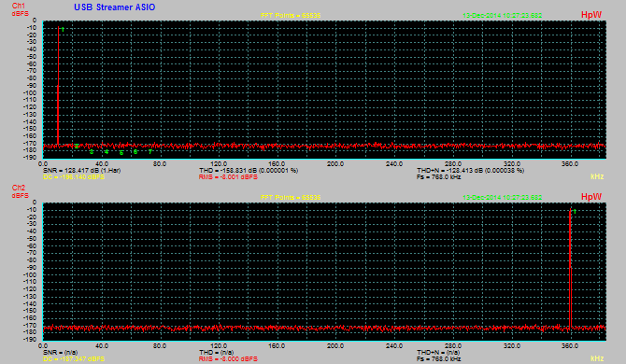Screen dimensions: 626x364
Task: Click RMS = -8.000 dBFS reading
Action: click(x=228, y=358)
